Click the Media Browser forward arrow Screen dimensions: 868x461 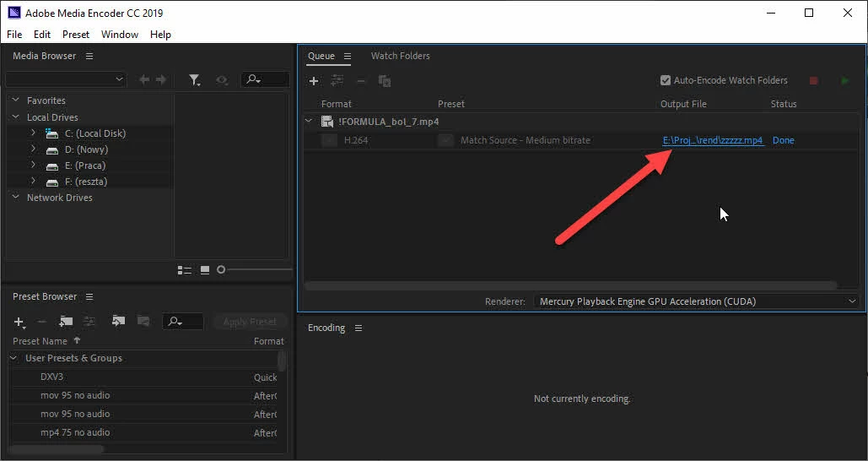(161, 79)
